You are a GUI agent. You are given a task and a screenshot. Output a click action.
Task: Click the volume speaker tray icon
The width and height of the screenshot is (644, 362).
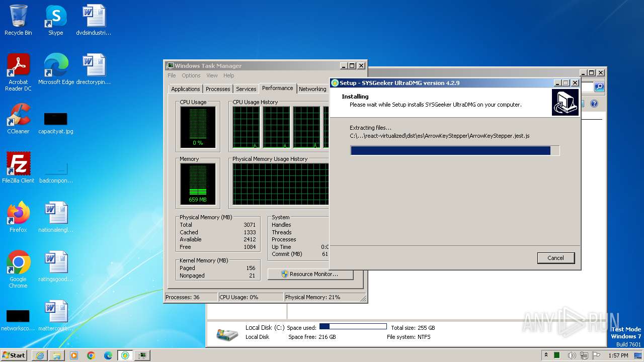[x=571, y=355]
